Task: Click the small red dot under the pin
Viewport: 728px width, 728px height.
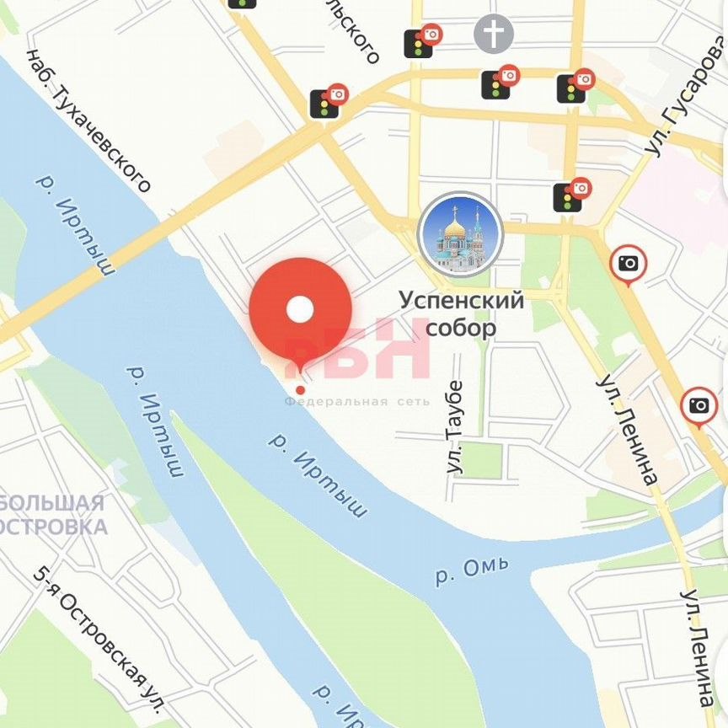Action: click(301, 389)
